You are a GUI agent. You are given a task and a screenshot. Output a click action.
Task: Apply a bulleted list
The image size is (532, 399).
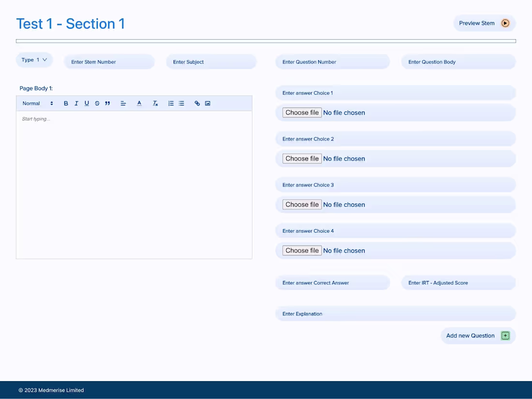coord(181,103)
